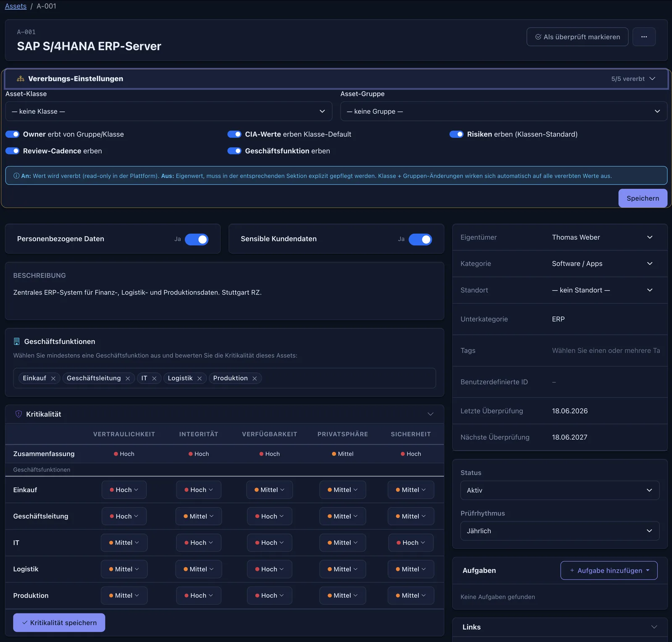Image resolution: width=672 pixels, height=642 pixels.
Task: Remove the Einkauf tag with its X
Action: tap(53, 379)
